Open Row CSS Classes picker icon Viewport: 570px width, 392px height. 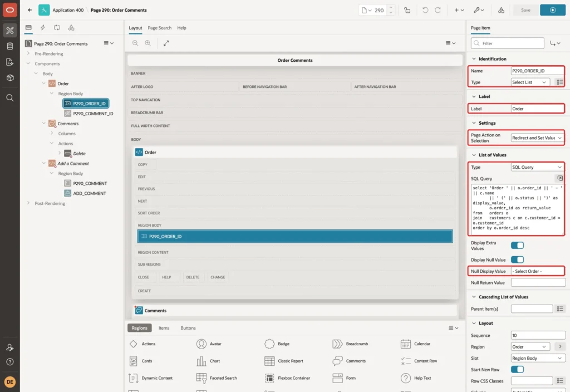560,381
